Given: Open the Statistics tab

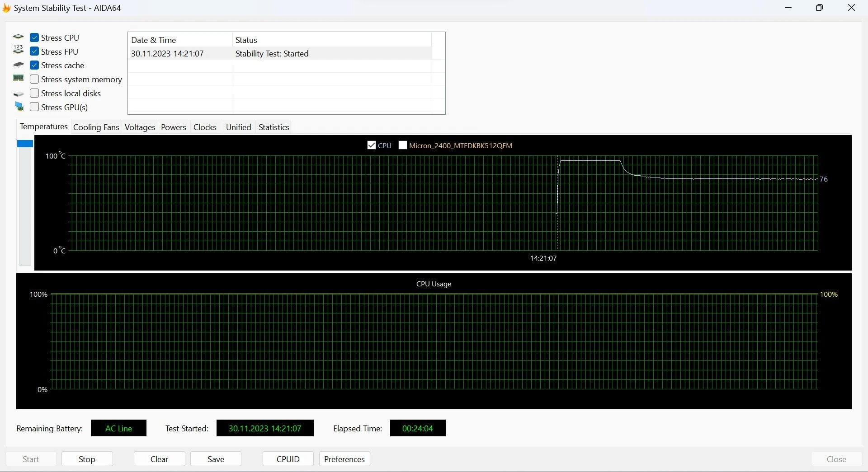Looking at the screenshot, I should (x=274, y=127).
